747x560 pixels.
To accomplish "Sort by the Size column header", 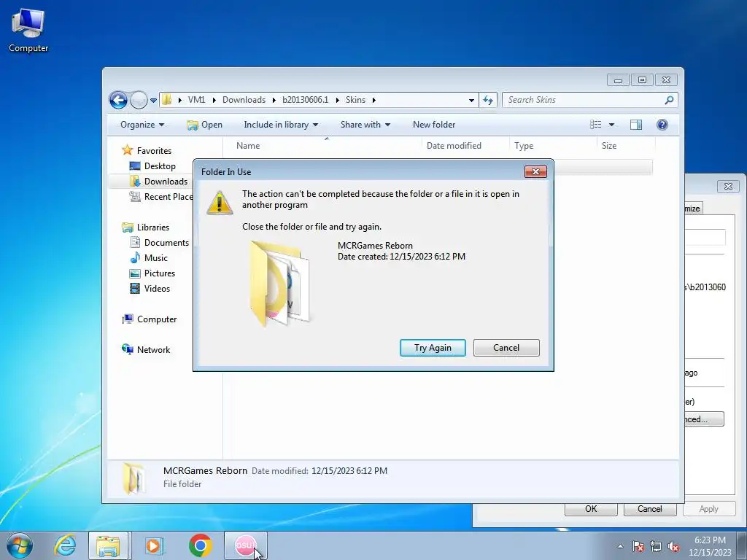I will (x=626, y=146).
